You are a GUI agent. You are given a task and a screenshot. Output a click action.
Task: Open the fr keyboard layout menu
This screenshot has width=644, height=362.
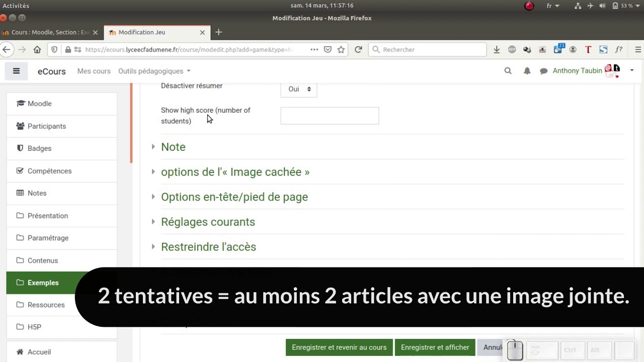553,6
